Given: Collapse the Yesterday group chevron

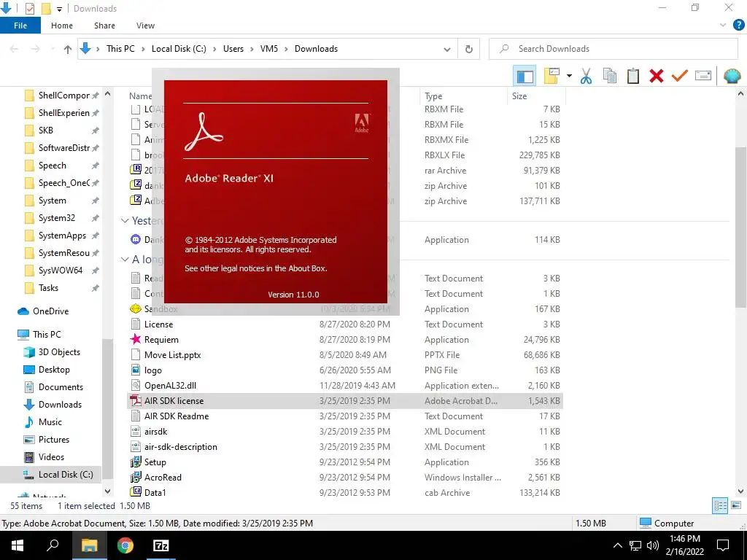Looking at the screenshot, I should 125,220.
